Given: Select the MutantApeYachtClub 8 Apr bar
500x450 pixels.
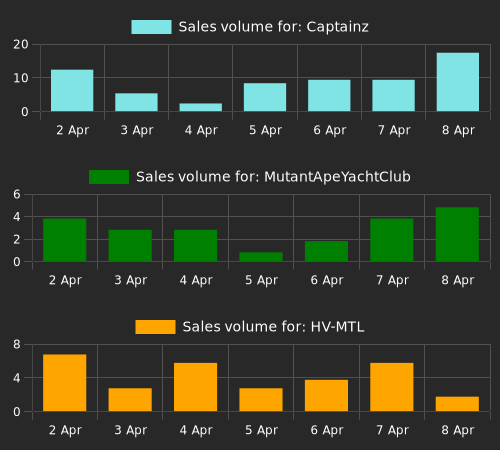Looking at the screenshot, I should [x=457, y=234].
